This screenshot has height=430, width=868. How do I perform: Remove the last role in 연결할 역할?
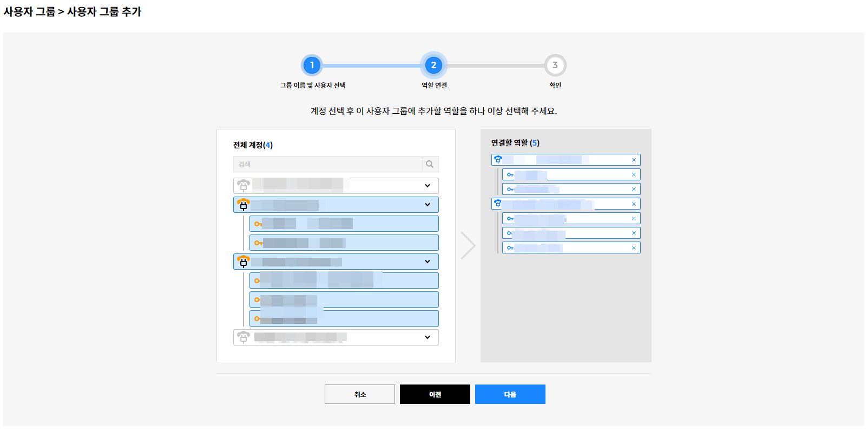634,247
